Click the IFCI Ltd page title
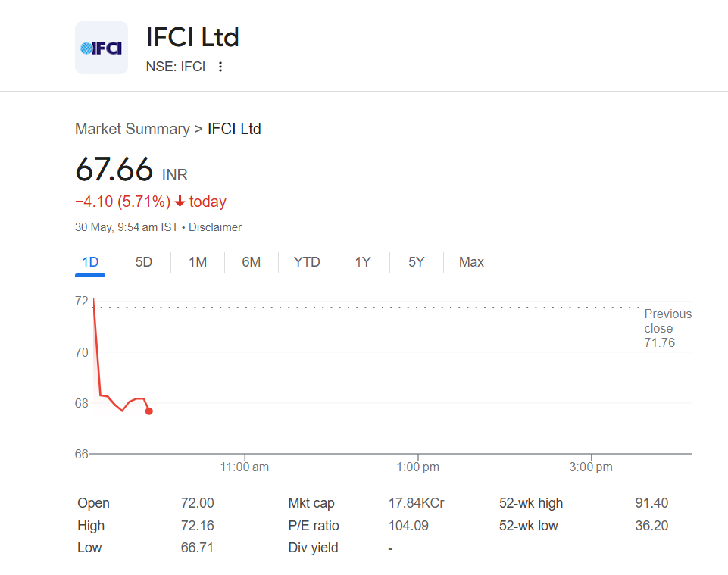 192,37
